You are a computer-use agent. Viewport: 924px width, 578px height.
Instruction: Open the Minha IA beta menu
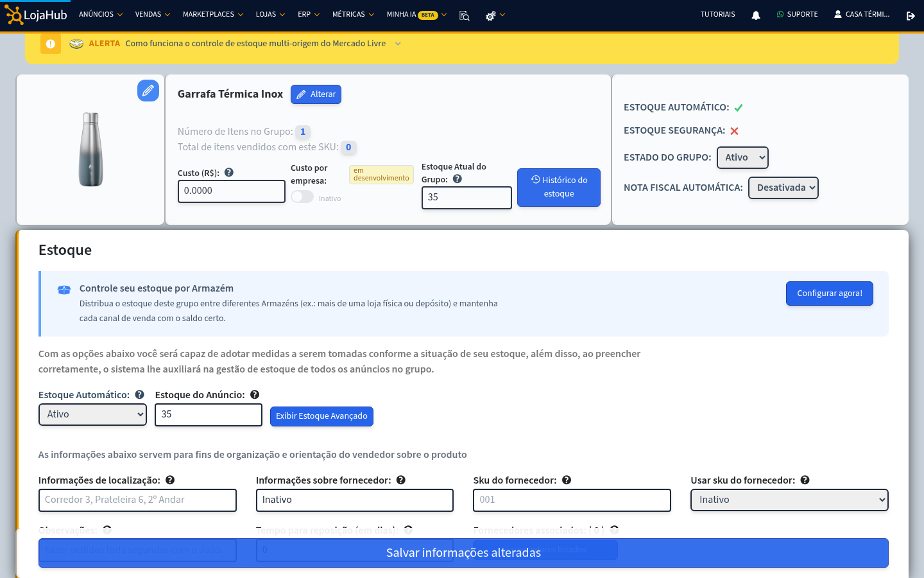pos(416,14)
